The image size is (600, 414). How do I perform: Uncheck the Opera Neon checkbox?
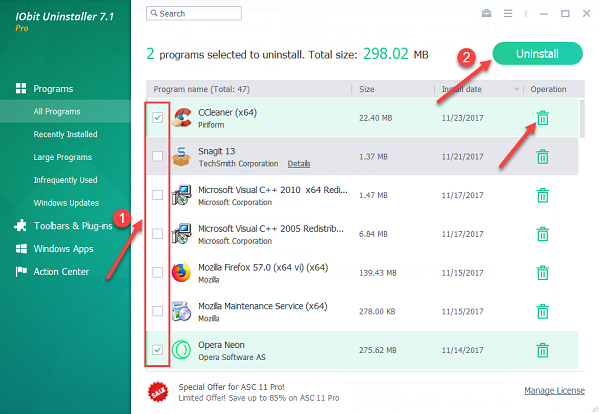pos(158,350)
